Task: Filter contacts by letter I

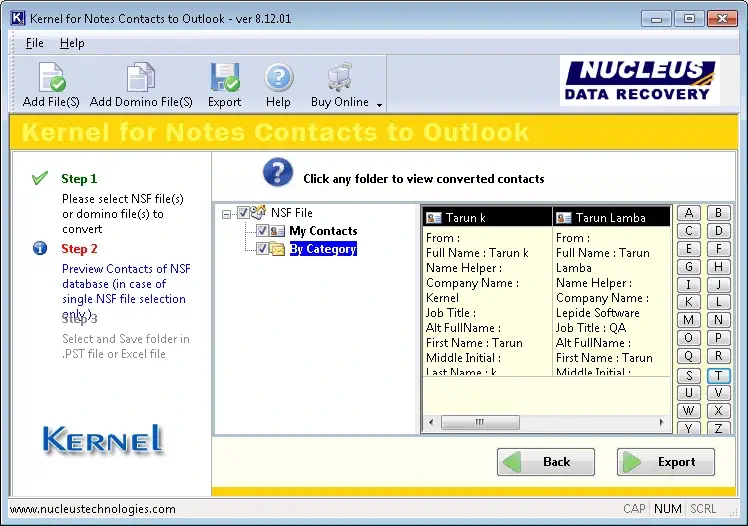Action: click(689, 285)
